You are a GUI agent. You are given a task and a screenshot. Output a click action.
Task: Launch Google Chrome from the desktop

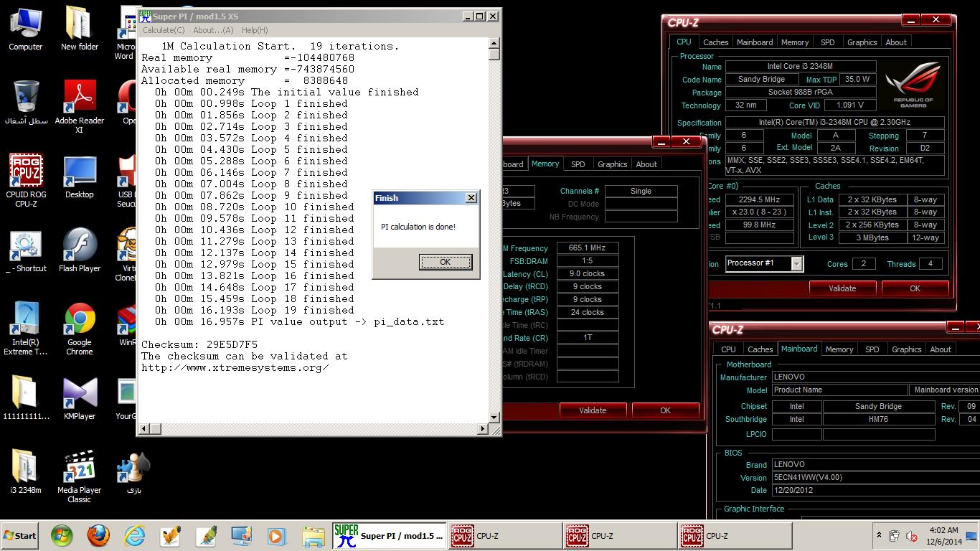[80, 329]
